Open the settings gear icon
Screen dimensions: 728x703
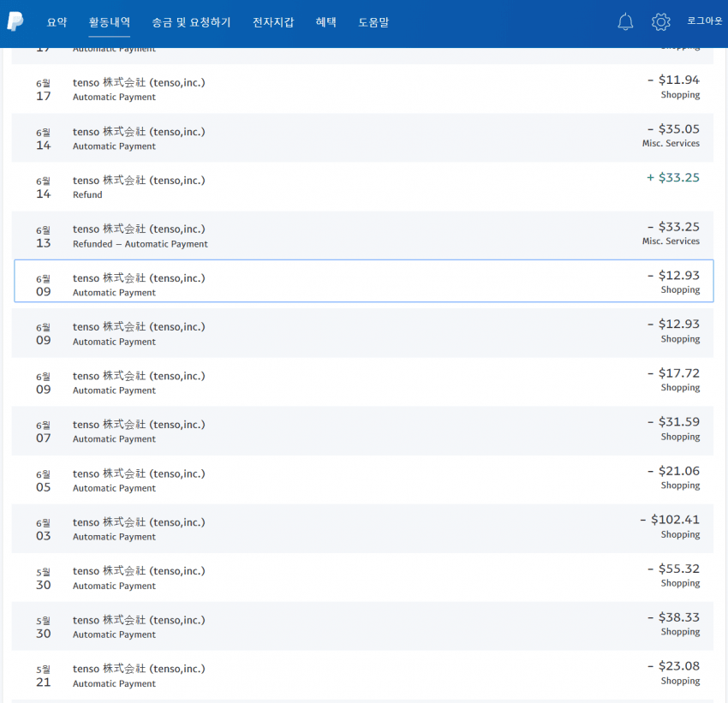pyautogui.click(x=660, y=21)
